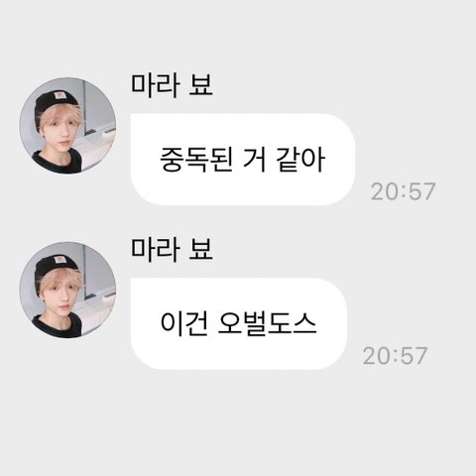Click the 20:57 timestamp next to 중독된 message

403,191
